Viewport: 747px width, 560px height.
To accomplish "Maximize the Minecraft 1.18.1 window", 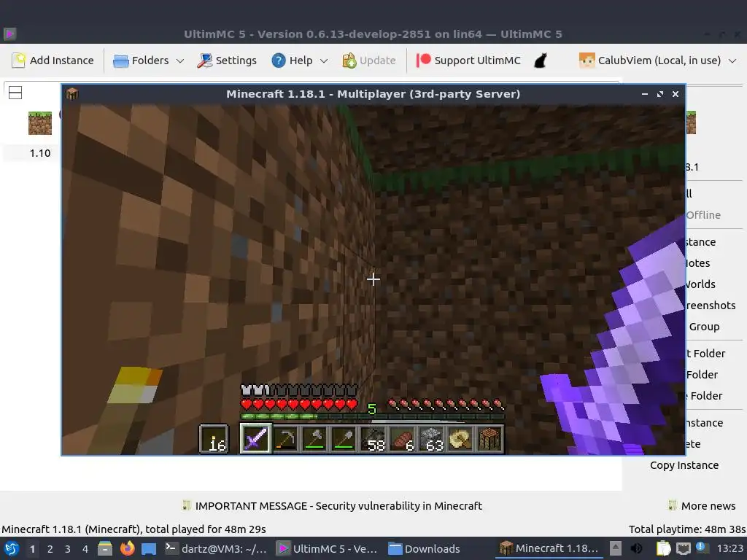I will tap(659, 94).
